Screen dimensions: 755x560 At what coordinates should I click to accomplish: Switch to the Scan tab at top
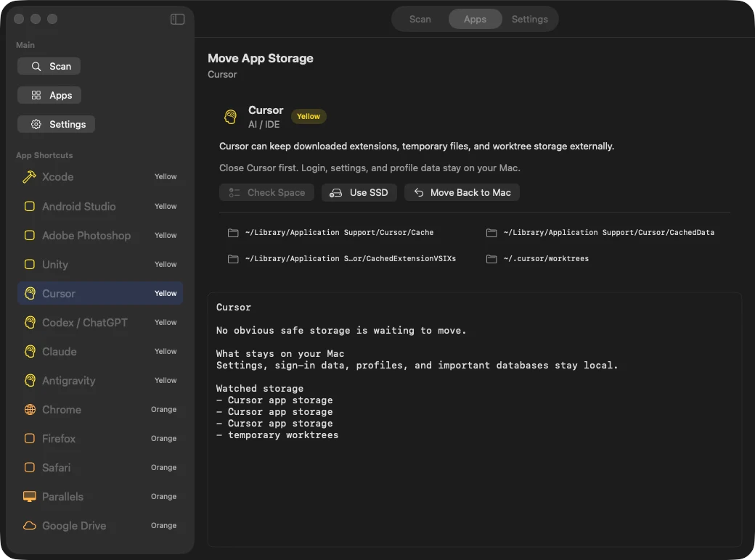[420, 20]
